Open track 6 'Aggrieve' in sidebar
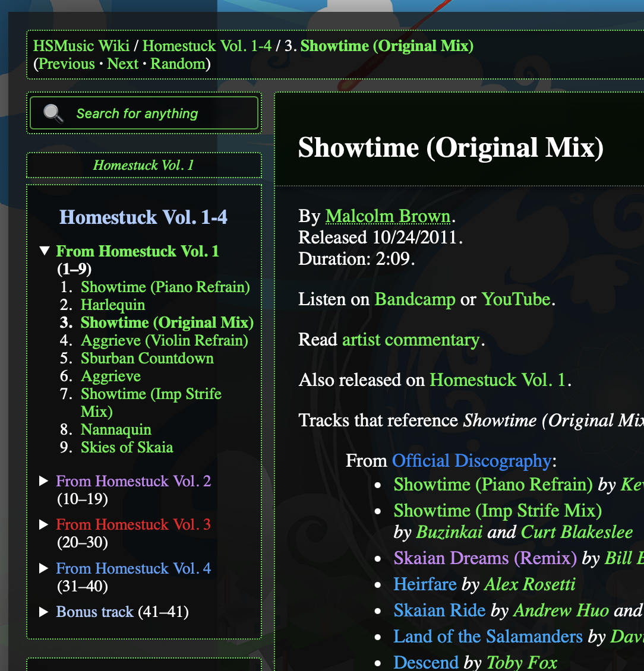The height and width of the screenshot is (671, 644). pos(111,376)
